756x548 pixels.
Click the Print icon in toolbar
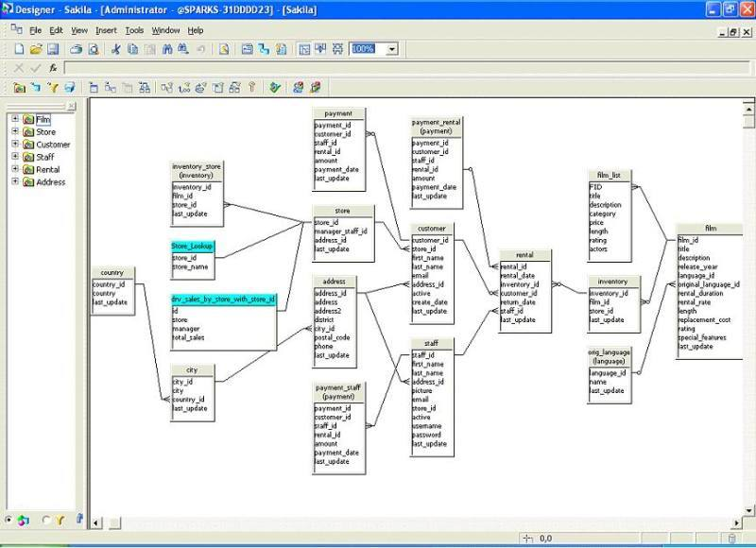pyautogui.click(x=77, y=49)
